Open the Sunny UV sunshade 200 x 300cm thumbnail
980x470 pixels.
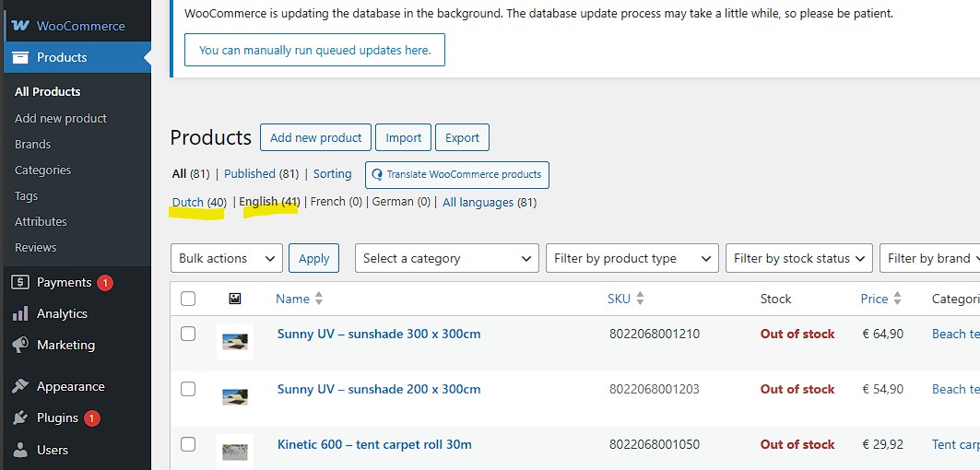point(235,397)
